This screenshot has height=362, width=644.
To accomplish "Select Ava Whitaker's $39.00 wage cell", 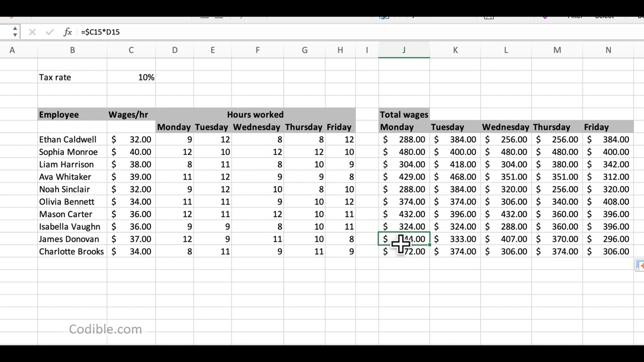I will point(131,177).
